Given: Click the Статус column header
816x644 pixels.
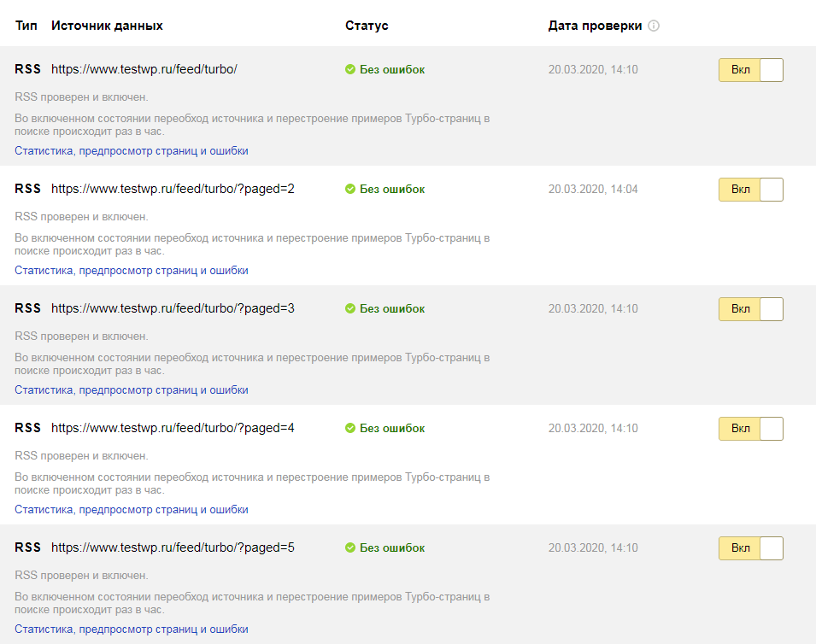Looking at the screenshot, I should (x=367, y=26).
